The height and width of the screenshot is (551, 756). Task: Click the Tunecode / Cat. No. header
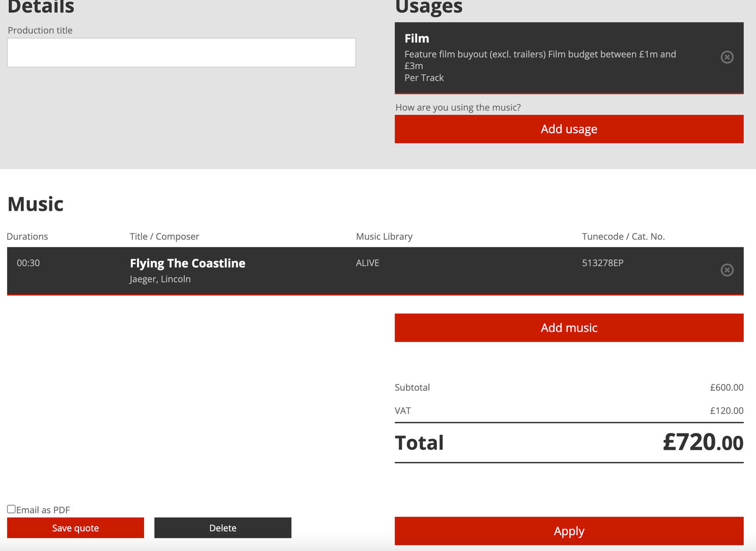(623, 237)
